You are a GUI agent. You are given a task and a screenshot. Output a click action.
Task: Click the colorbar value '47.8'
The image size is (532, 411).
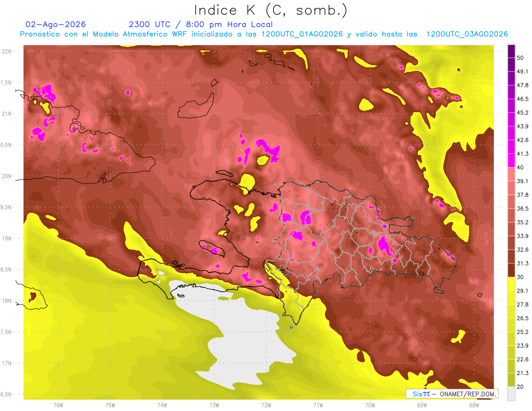pyautogui.click(x=522, y=85)
